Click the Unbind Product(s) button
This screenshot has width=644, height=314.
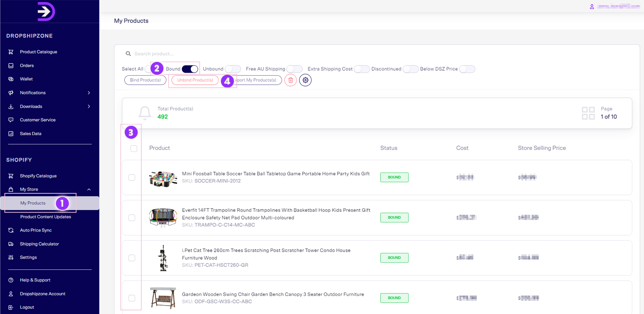(x=195, y=80)
